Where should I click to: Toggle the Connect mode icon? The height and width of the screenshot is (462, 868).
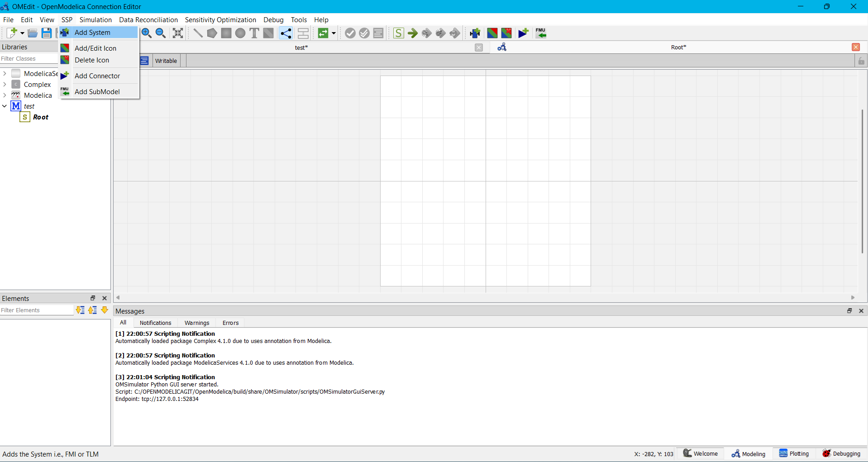tap(286, 33)
